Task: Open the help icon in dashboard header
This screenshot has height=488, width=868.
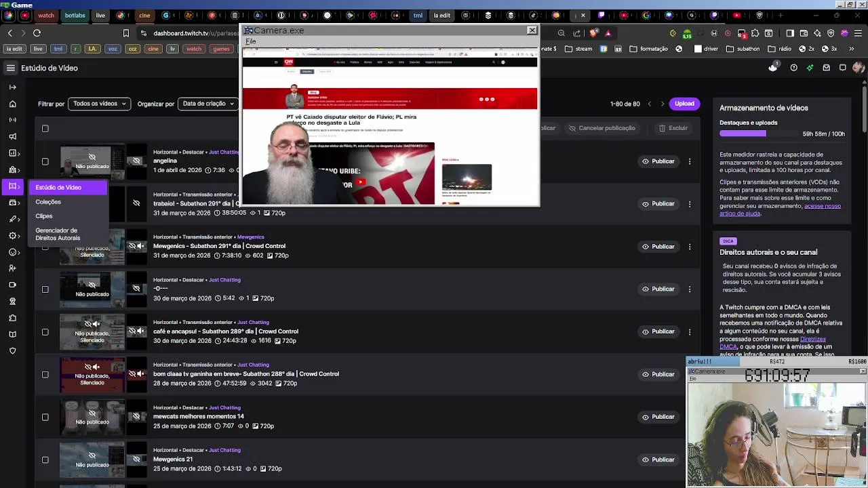Action: pyautogui.click(x=793, y=68)
